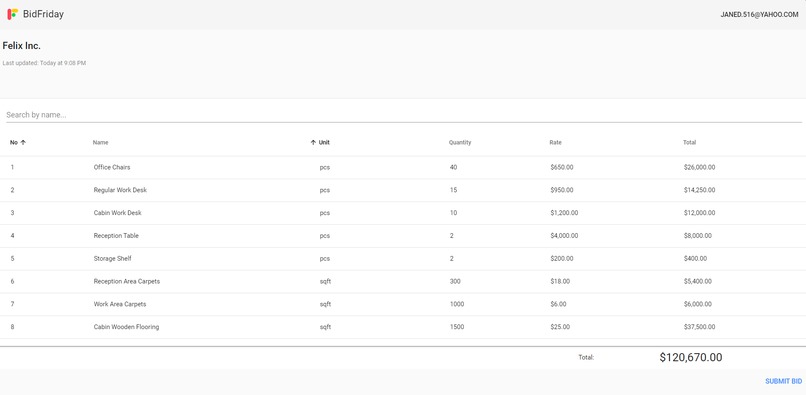Click quantity 15 for Regular Work Desk
Viewport: 806px width, 395px height.
coord(453,190)
